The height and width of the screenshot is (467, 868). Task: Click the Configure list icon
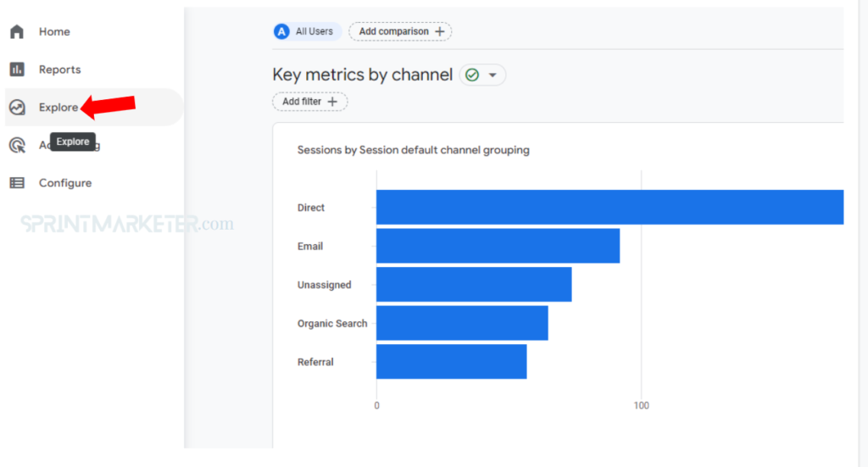pyautogui.click(x=17, y=183)
